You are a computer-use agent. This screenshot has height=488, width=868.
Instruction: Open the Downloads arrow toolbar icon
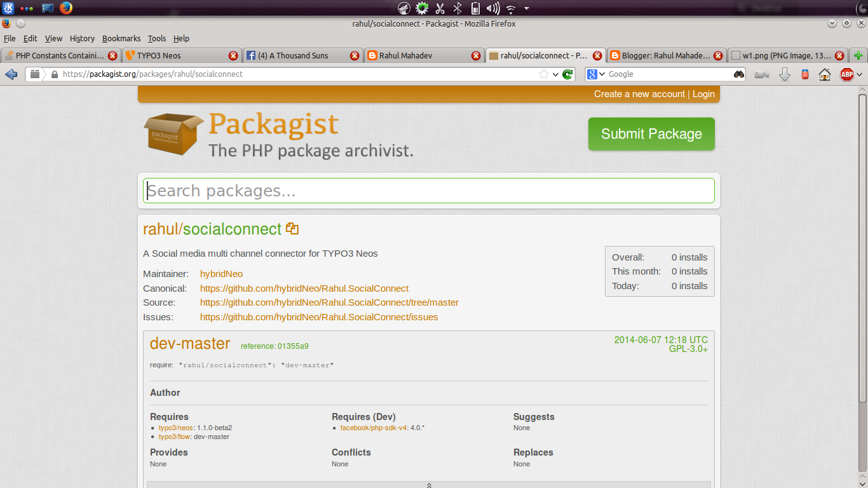[x=785, y=74]
